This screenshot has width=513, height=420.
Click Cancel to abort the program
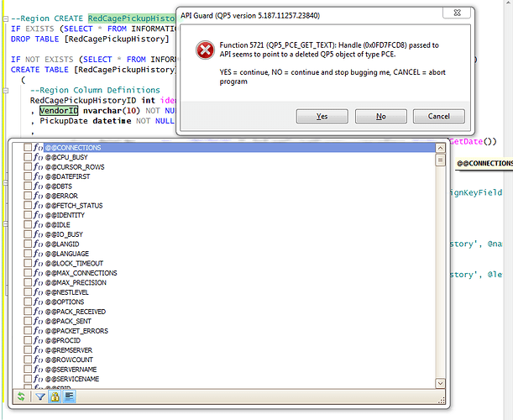pyautogui.click(x=439, y=116)
